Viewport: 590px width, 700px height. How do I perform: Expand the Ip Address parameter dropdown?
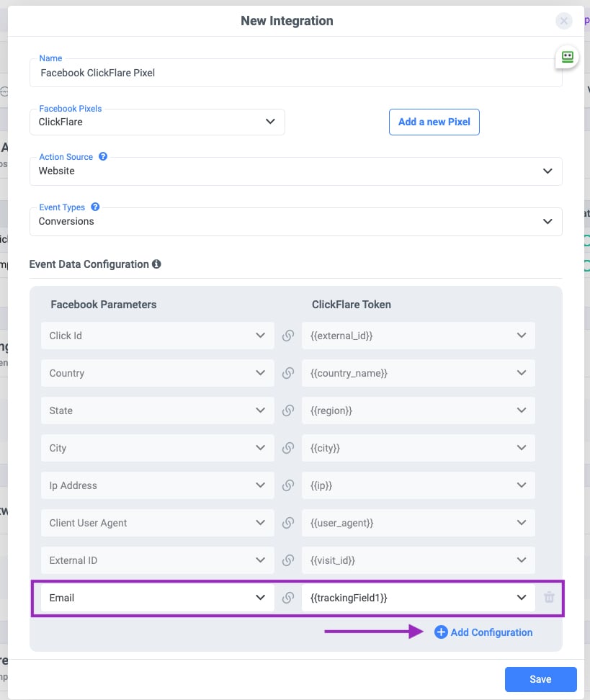[158, 485]
